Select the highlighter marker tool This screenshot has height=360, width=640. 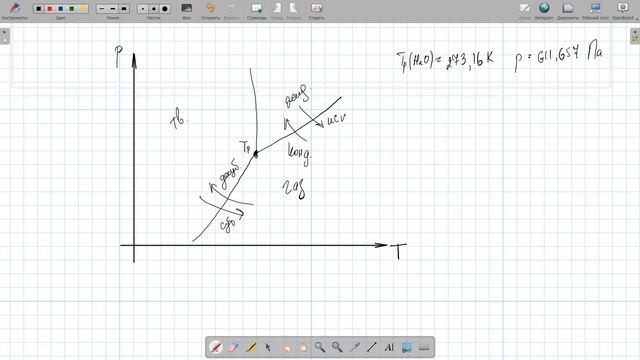250,347
